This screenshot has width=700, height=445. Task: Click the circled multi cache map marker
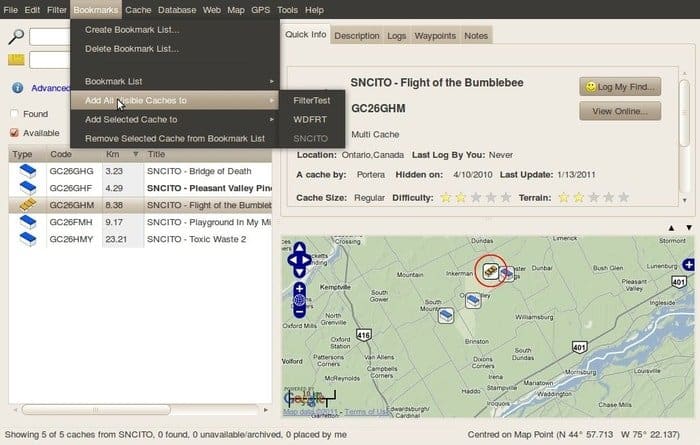tap(491, 270)
